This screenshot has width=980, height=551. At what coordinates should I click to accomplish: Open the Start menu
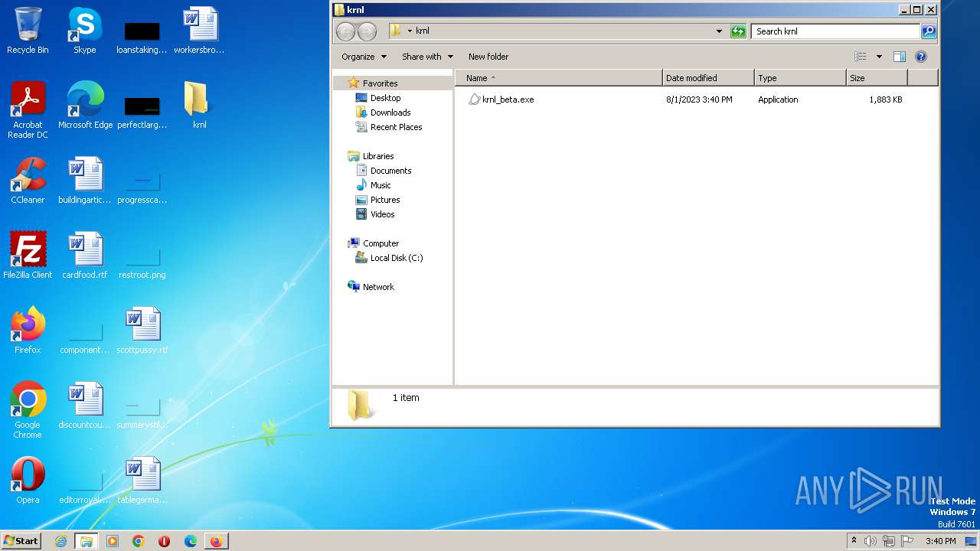[21, 541]
